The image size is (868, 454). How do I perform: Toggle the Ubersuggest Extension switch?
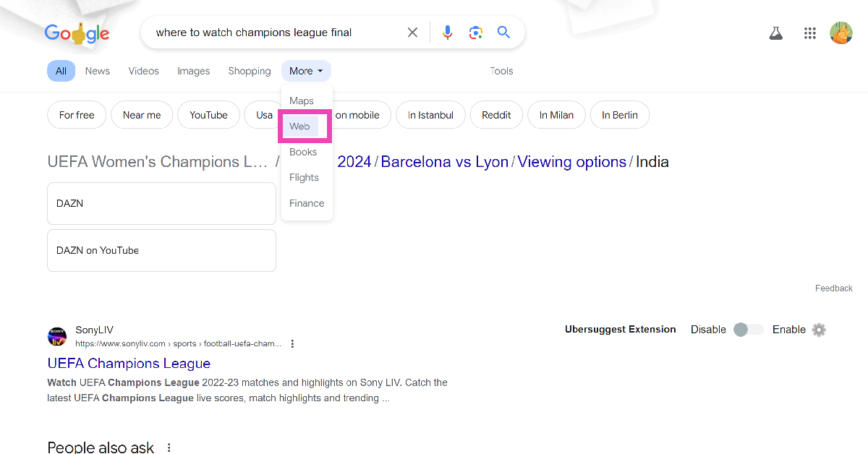point(748,330)
